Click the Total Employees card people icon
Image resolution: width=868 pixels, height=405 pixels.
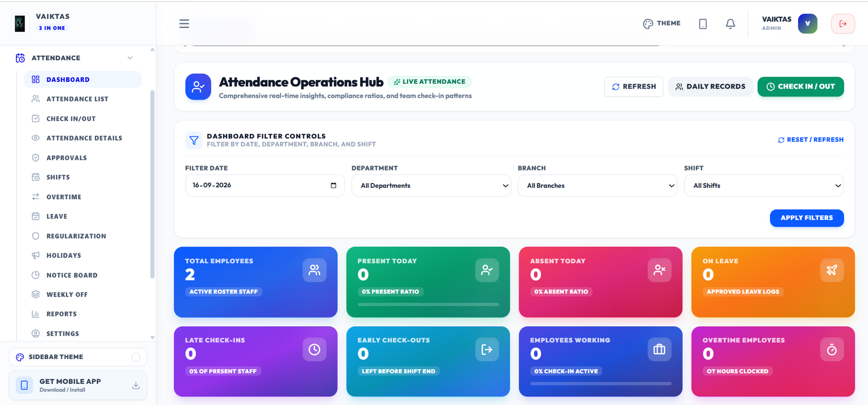(314, 270)
